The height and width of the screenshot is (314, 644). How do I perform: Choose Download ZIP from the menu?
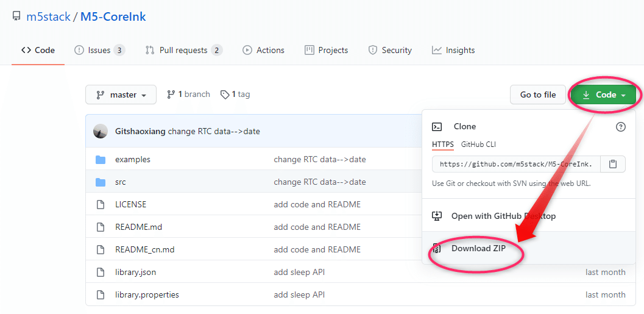478,248
